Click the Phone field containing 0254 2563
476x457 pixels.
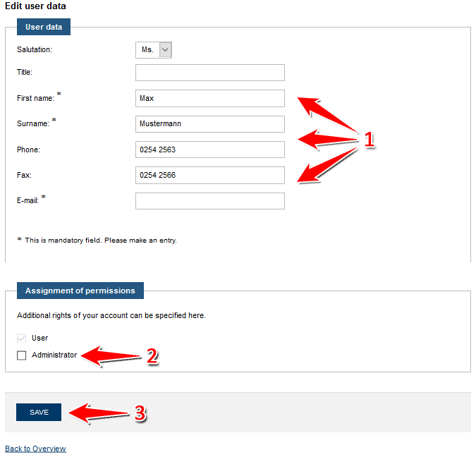(209, 150)
